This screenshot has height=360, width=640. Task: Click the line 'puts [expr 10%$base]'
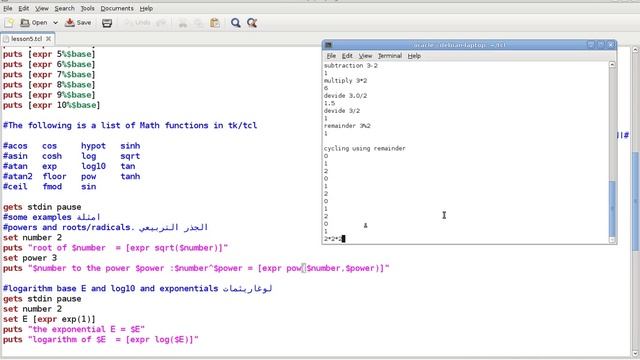51,105
